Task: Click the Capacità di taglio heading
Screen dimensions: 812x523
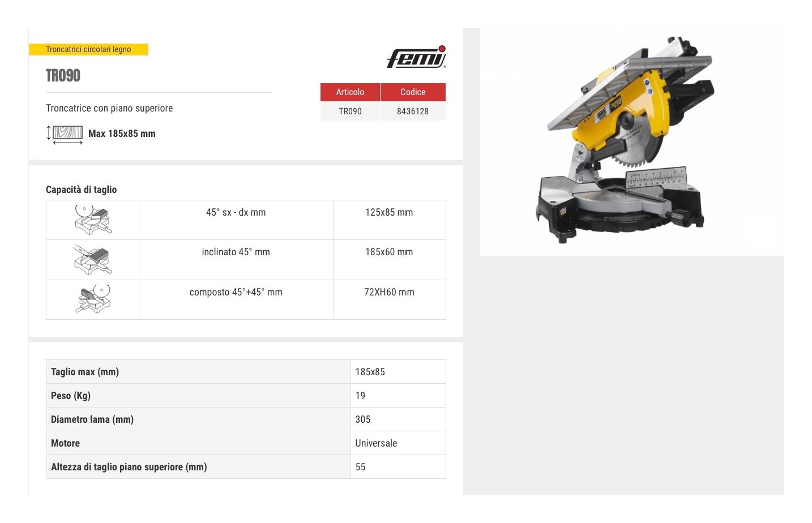Action: point(81,190)
